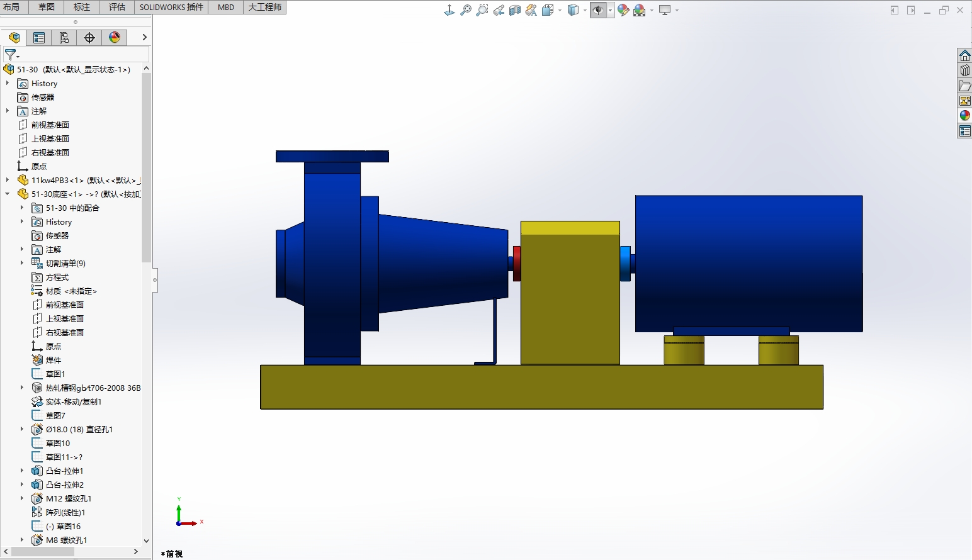The width and height of the screenshot is (972, 560).
Task: Switch to the SOLIDWORKS 插件 tab
Action: tap(171, 7)
